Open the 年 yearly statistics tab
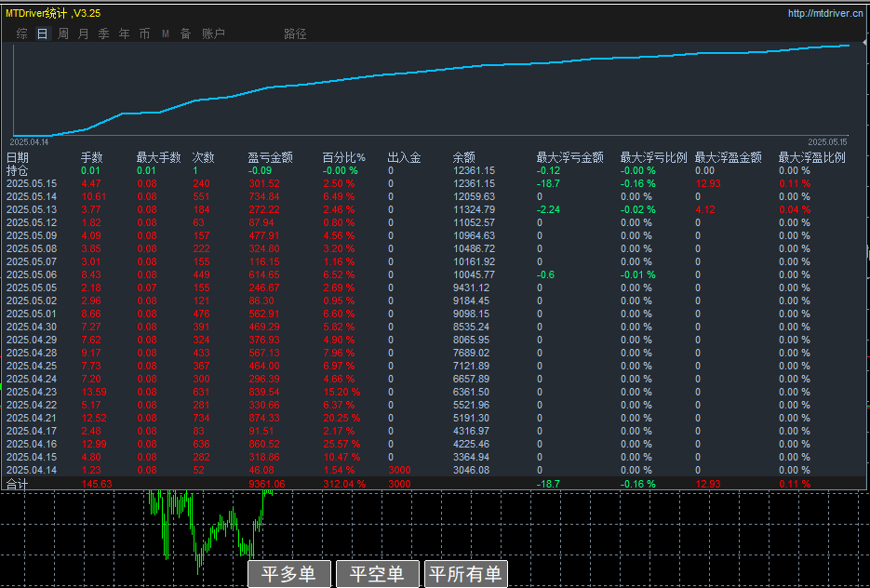 click(x=124, y=33)
